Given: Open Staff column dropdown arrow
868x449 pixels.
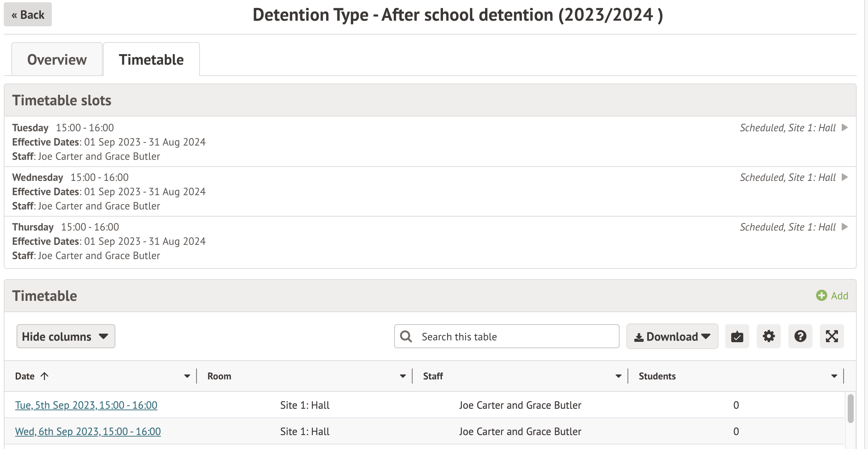Looking at the screenshot, I should click(x=618, y=376).
